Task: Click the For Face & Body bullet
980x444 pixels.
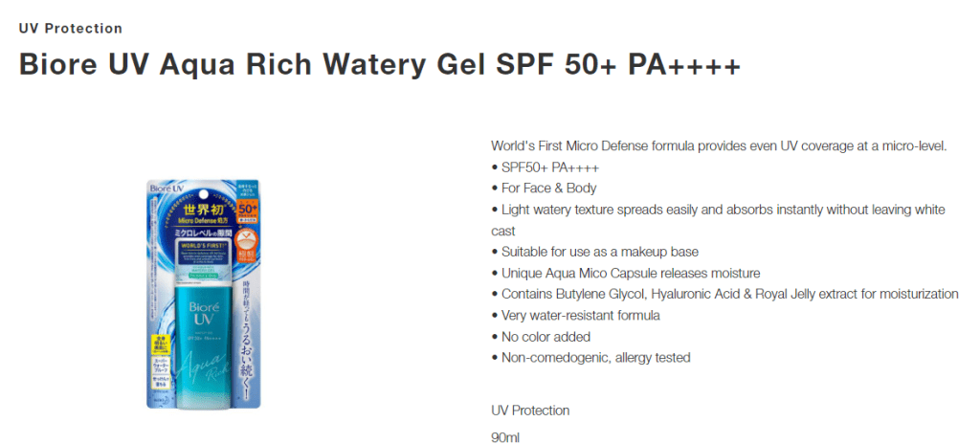Action: [544, 189]
